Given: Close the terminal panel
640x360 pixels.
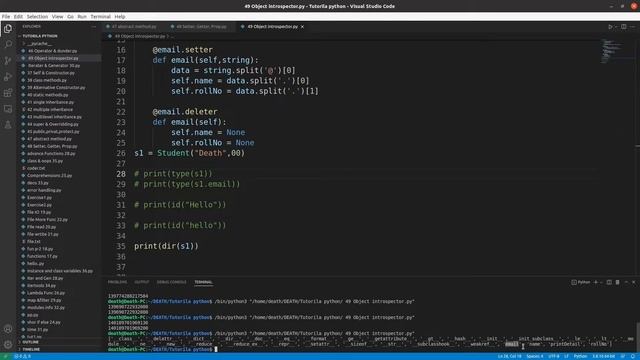Looking at the screenshot, I should point(633,282).
